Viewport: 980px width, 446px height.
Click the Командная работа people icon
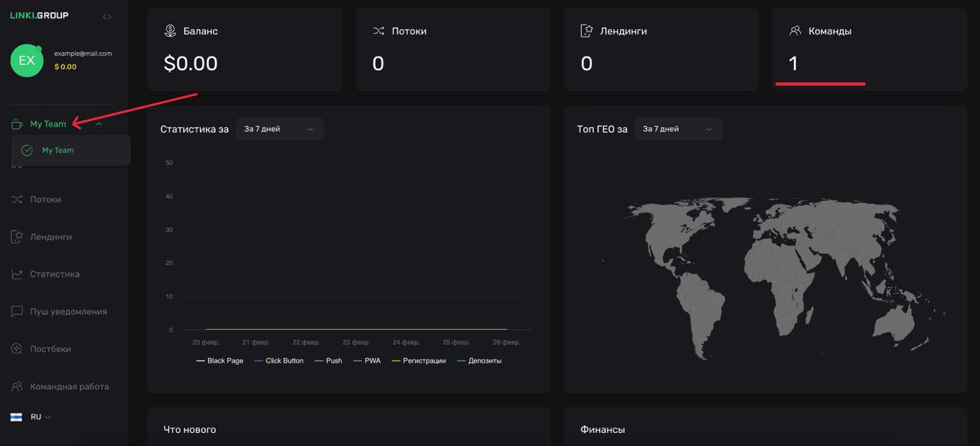17,386
